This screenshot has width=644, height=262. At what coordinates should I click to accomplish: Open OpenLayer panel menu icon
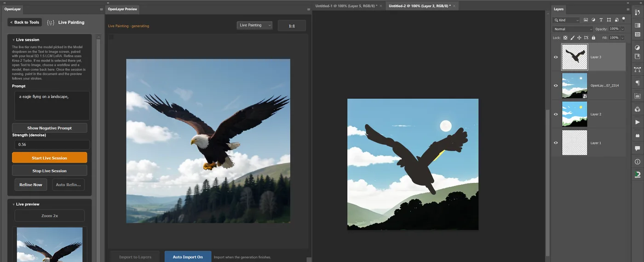tap(101, 9)
